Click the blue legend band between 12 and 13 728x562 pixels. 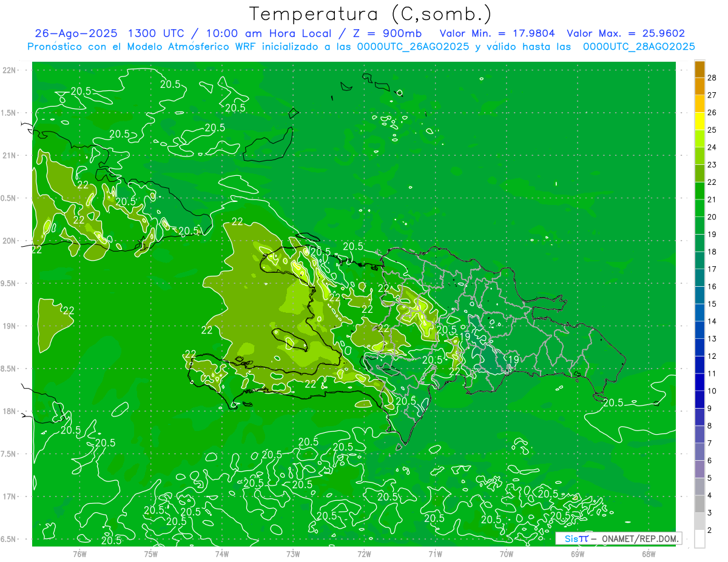(x=700, y=347)
